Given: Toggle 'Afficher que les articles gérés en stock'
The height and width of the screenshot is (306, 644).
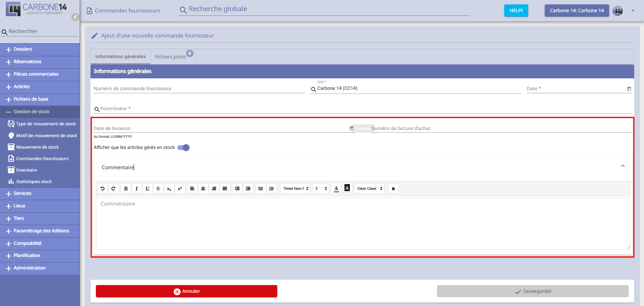Looking at the screenshot, I should [x=183, y=148].
